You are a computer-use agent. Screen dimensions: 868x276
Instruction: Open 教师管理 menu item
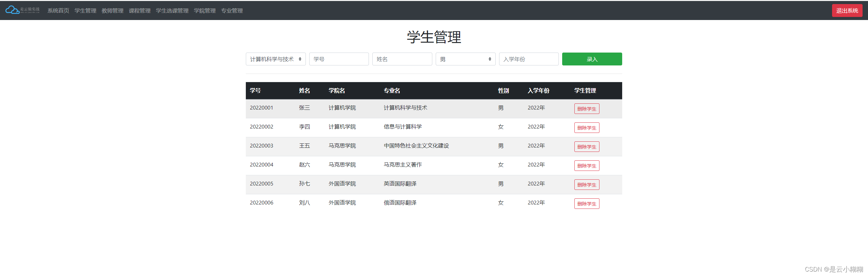click(x=113, y=11)
